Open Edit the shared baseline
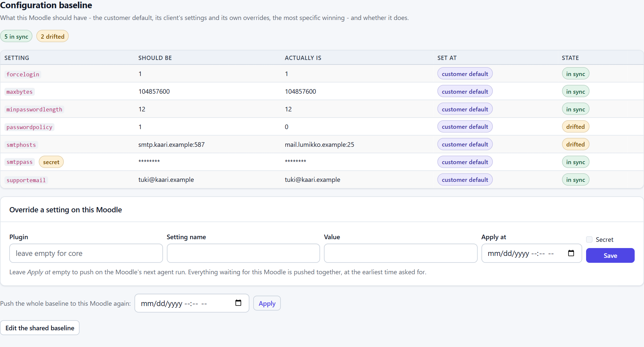Image resolution: width=644 pixels, height=347 pixels. tap(40, 328)
